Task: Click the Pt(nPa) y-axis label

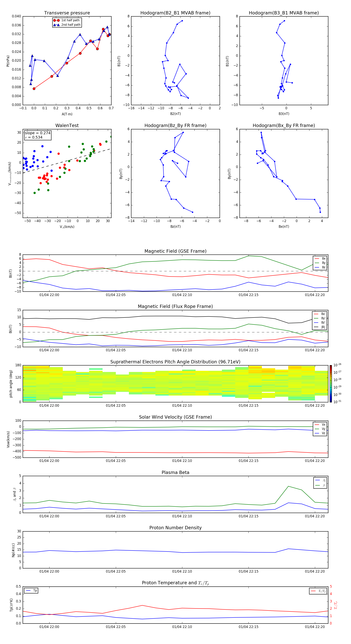Action: tap(8, 61)
